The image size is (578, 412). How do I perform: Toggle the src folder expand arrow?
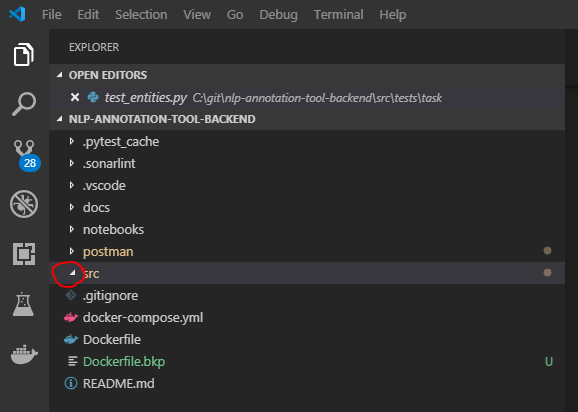click(x=72, y=273)
